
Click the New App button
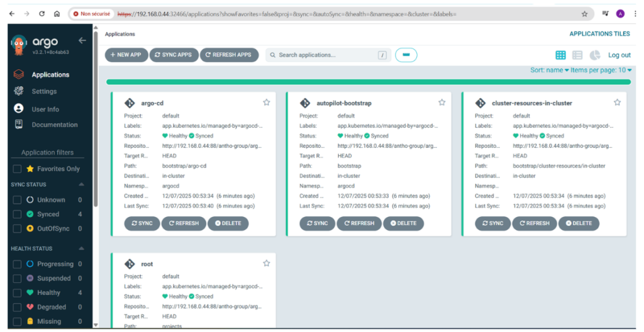coord(126,55)
